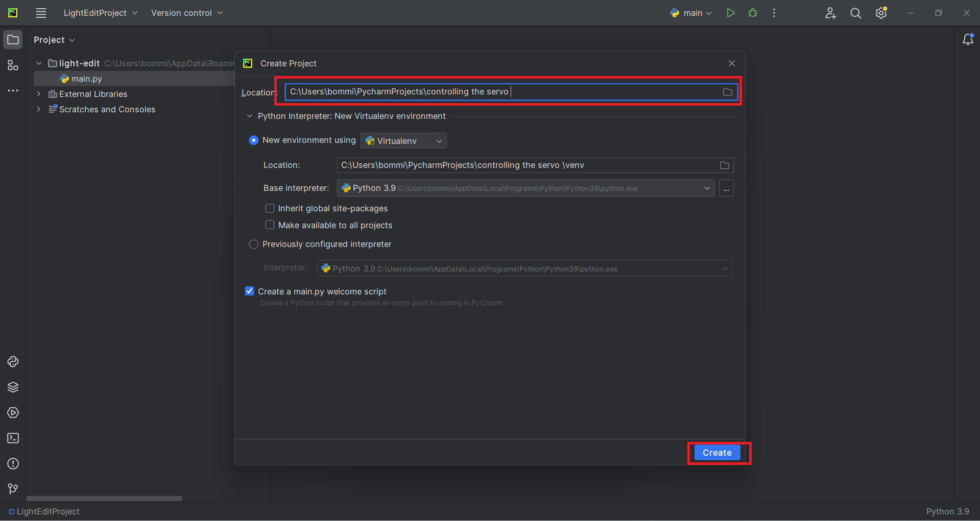Open Search Everywhere magnifier
Screen dimensions: 980x521
tap(856, 13)
